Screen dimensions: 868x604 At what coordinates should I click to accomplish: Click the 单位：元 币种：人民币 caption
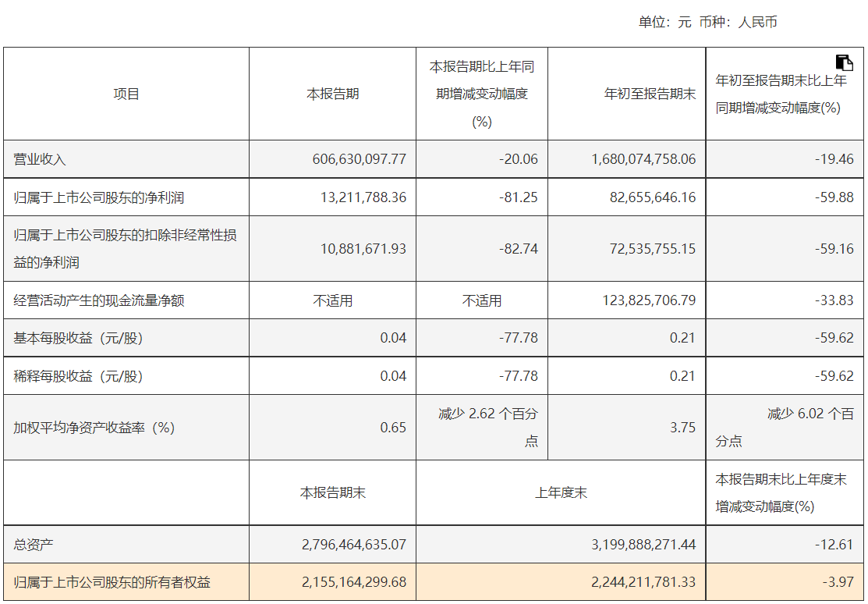(x=707, y=22)
